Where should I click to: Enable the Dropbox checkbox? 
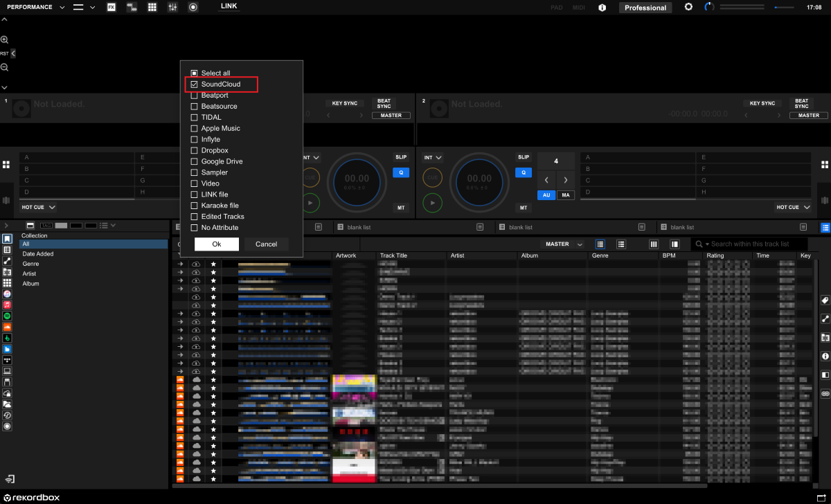pos(195,150)
